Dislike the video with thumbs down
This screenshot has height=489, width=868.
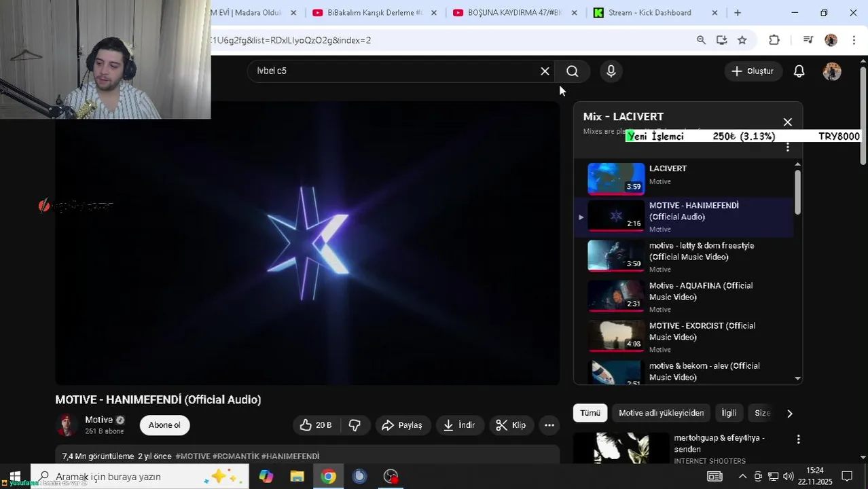[355, 425]
